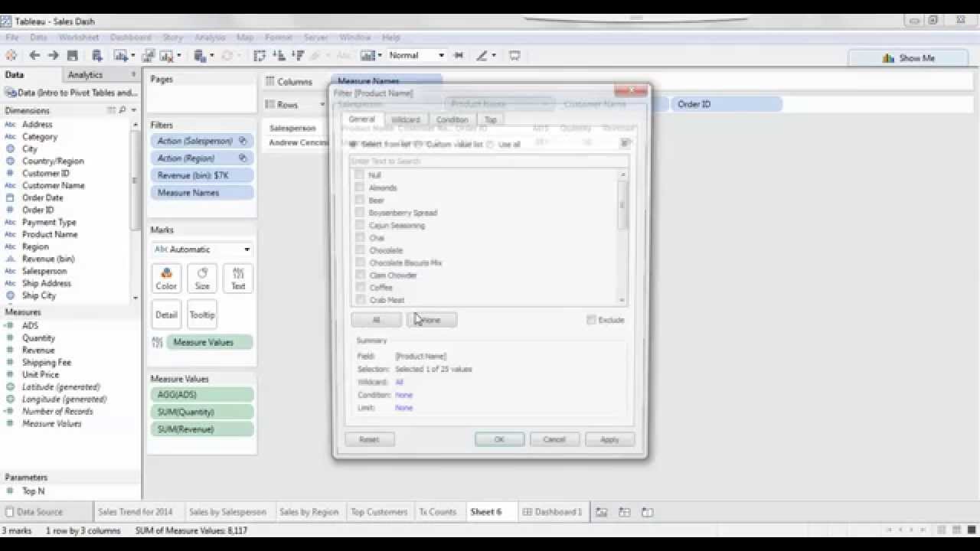Click the Swap rows and columns icon
The width and height of the screenshot is (980, 551).
(x=260, y=55)
